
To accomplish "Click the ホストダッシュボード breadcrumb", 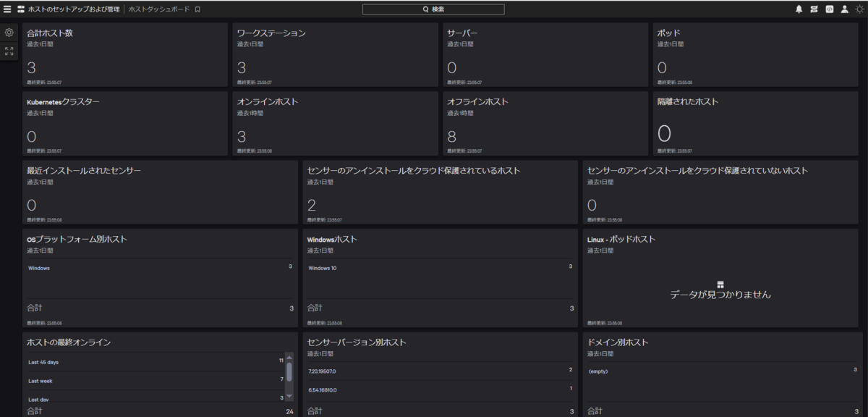I will coord(159,9).
